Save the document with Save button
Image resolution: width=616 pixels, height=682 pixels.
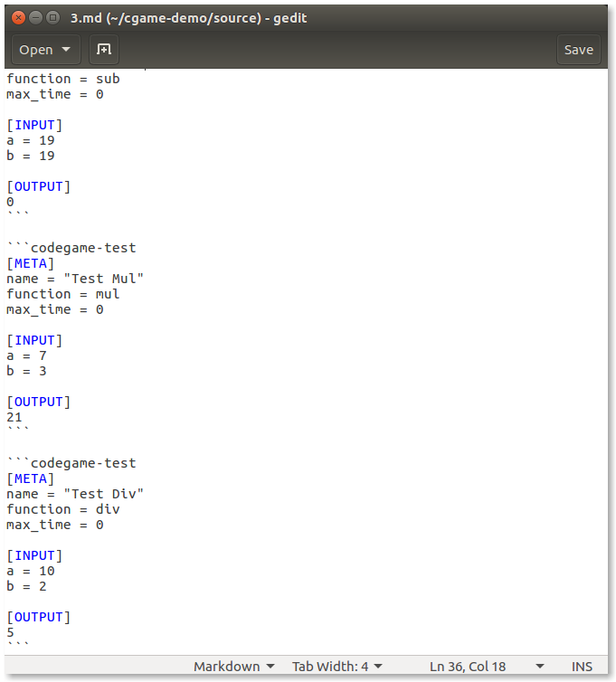579,50
